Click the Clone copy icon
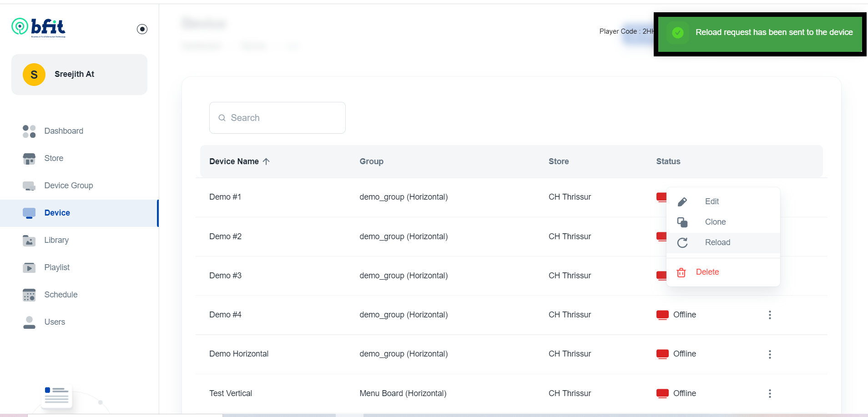Viewport: 868px width, 417px height. [682, 222]
